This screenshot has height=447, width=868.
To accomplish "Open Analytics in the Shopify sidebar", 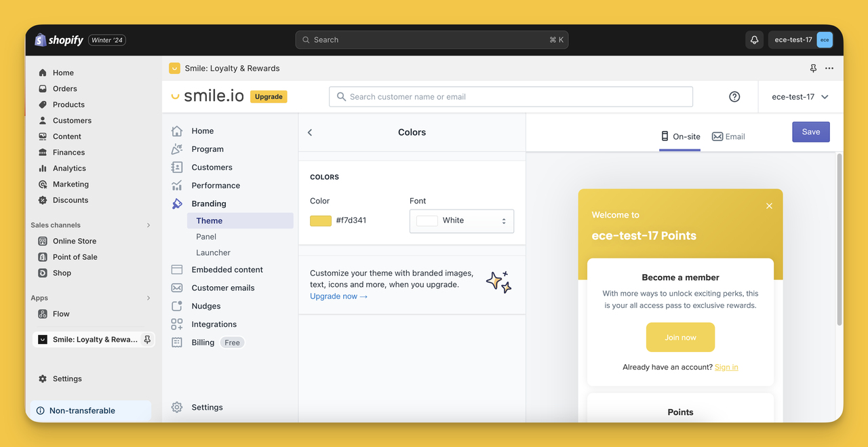I will click(68, 168).
